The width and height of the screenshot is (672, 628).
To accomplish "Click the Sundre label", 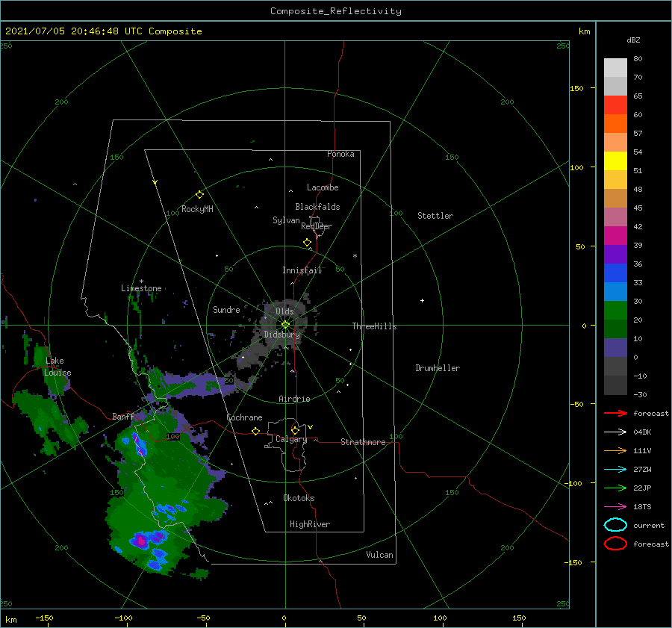I will [x=226, y=309].
